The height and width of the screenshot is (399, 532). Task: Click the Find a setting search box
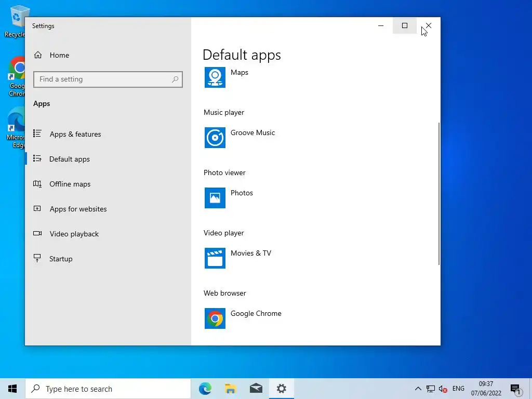(108, 79)
